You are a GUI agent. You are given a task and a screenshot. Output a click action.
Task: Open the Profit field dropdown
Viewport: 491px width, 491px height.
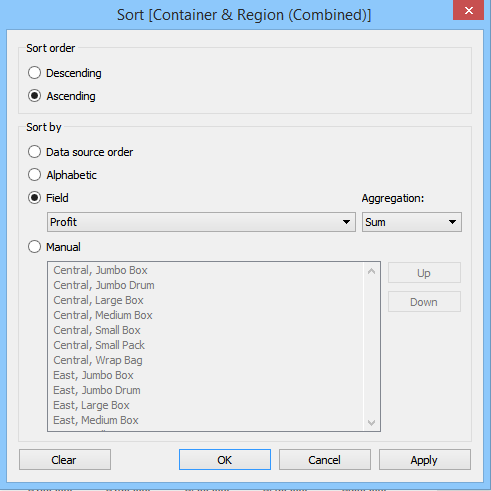[201, 222]
